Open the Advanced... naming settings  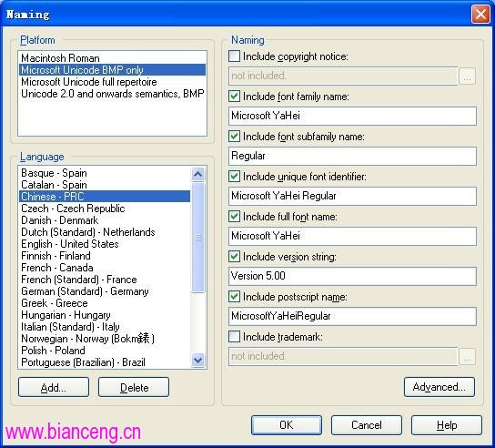pyautogui.click(x=439, y=387)
